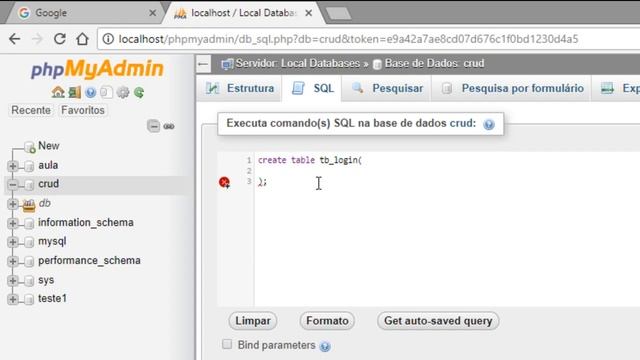Open Pesquisa por formulário tab
640x360 pixels.
512,88
